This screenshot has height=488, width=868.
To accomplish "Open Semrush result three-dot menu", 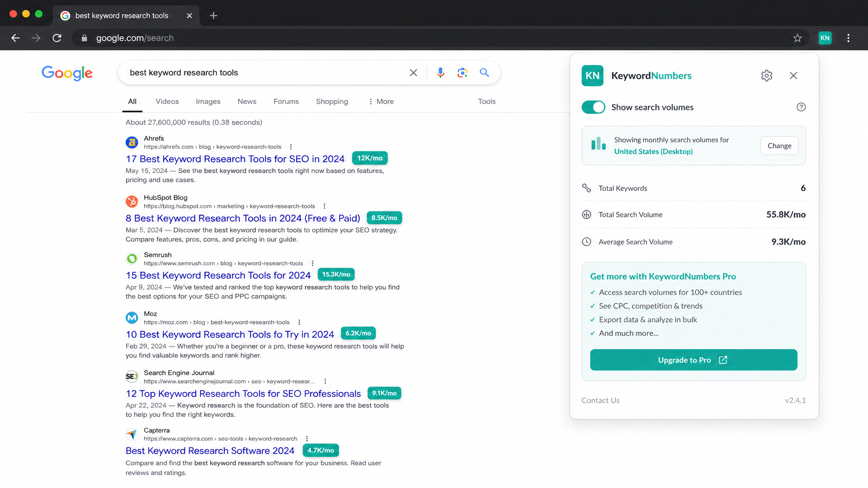I will tap(312, 263).
